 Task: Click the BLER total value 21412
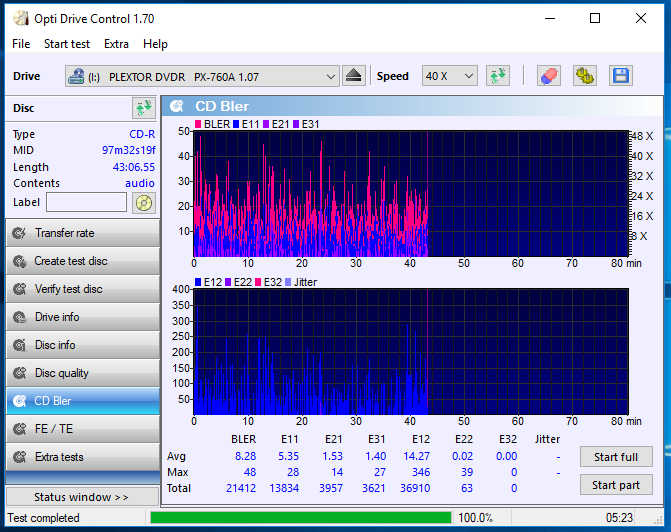pos(241,488)
